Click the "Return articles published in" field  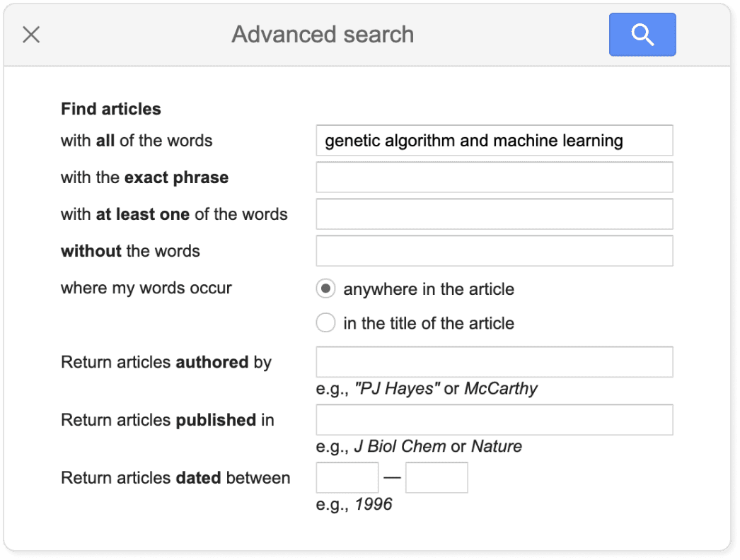point(494,419)
